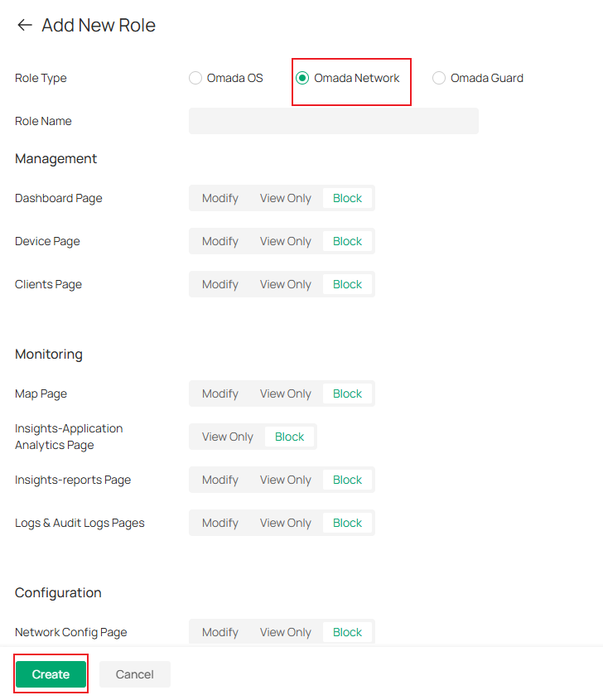Click the Logs & Audit Logs Pages label
603x700 pixels.
coord(80,523)
